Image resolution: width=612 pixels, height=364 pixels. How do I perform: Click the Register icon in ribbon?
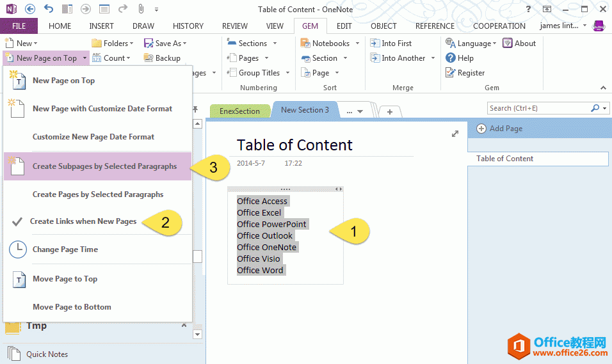(x=451, y=73)
